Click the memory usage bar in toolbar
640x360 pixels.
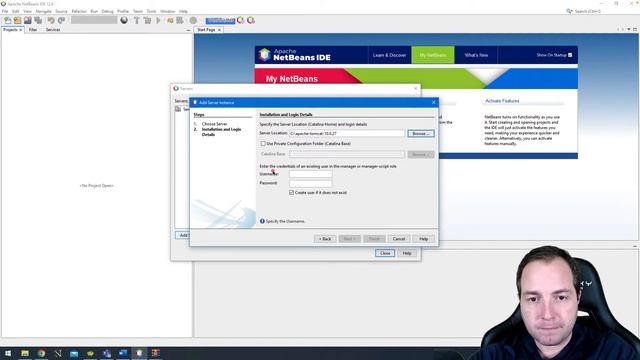(220, 20)
